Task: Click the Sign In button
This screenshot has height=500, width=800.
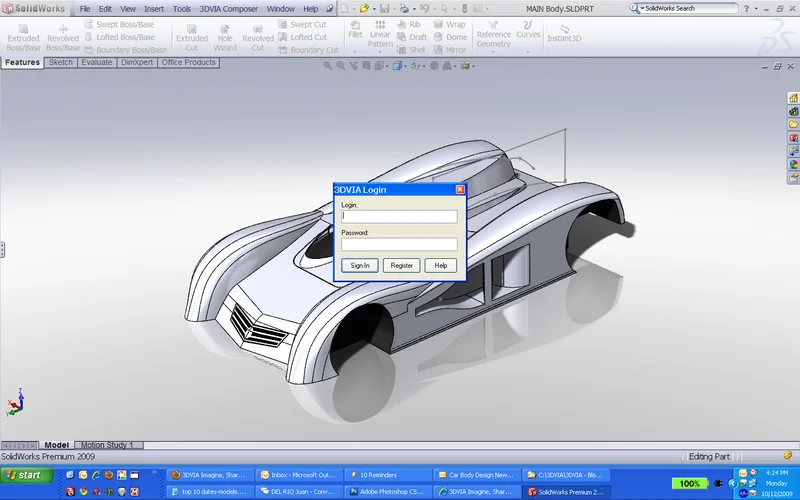Action: tap(359, 265)
